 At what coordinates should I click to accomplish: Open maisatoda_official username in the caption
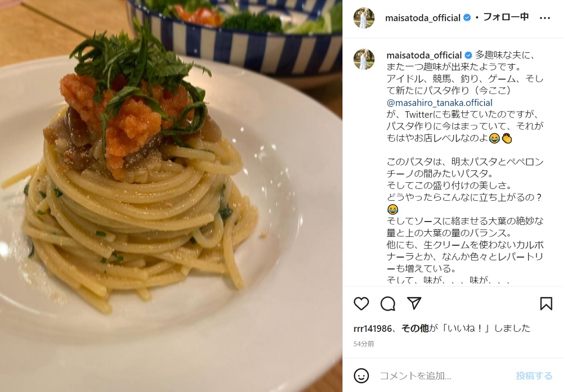[x=424, y=55]
